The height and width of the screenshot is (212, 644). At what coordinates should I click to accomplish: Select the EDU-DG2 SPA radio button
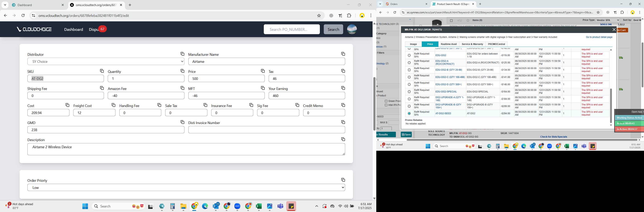[409, 55]
